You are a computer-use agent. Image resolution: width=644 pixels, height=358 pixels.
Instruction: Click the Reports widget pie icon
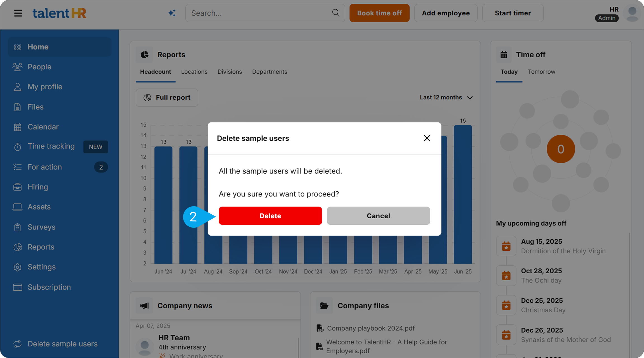point(144,55)
